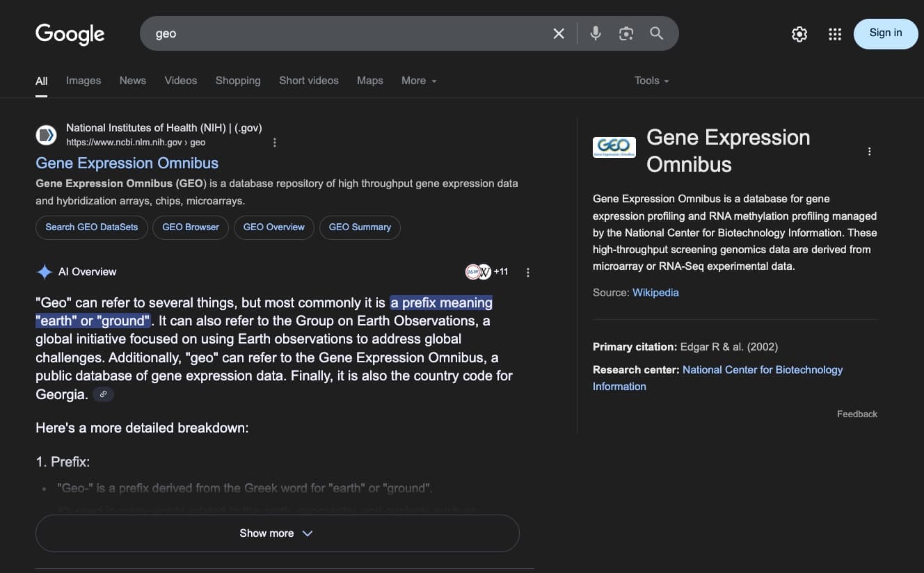Click into the search field containing geo

[x=348, y=33]
